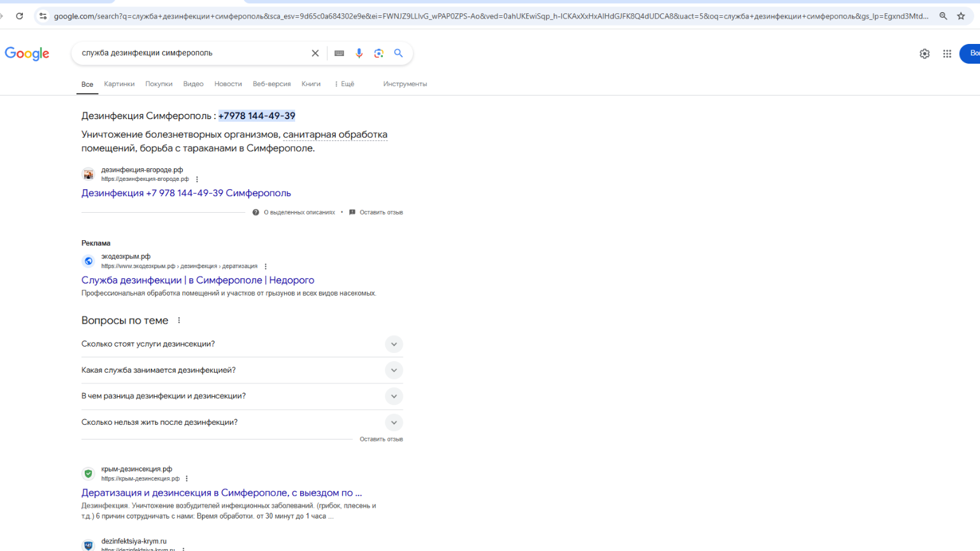Submit search with magnifier icon
Image resolution: width=980 pixels, height=551 pixels.
tap(398, 54)
